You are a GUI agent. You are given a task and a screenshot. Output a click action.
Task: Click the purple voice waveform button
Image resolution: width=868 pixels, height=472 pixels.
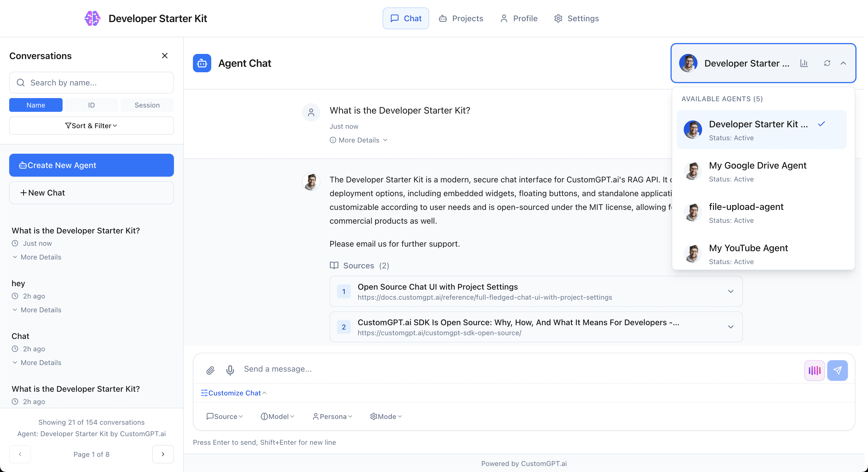(x=814, y=370)
